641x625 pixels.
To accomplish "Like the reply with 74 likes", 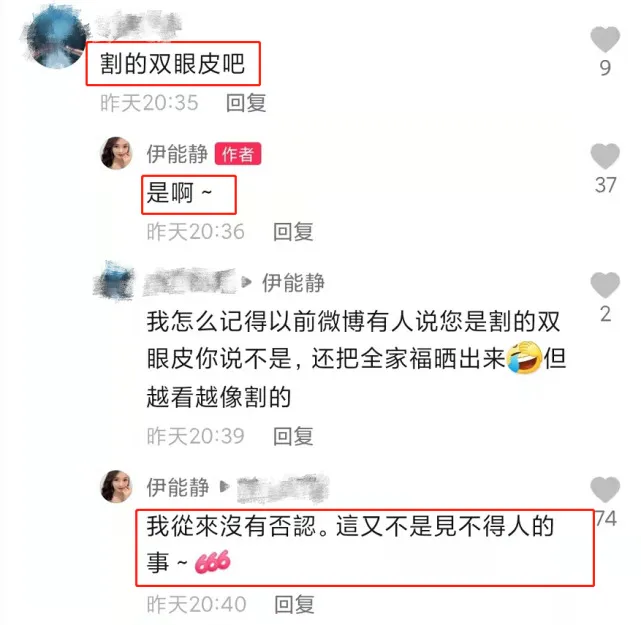I will [605, 489].
